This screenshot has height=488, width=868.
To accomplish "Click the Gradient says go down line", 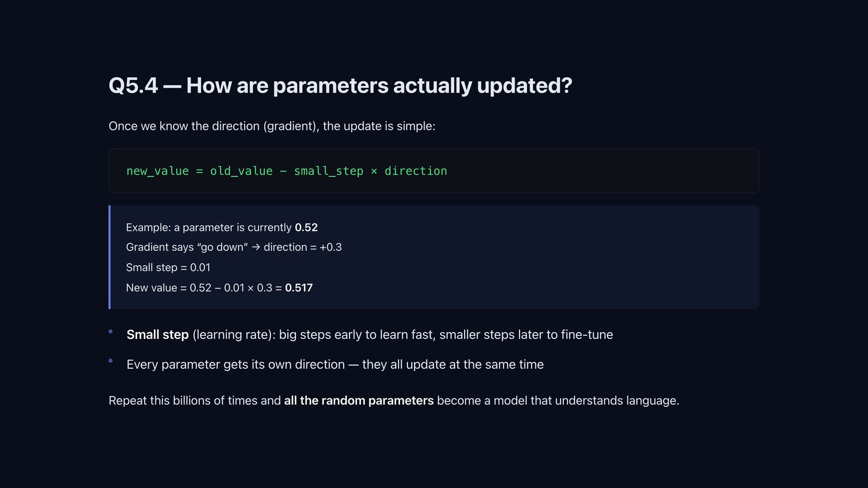I will pos(234,248).
